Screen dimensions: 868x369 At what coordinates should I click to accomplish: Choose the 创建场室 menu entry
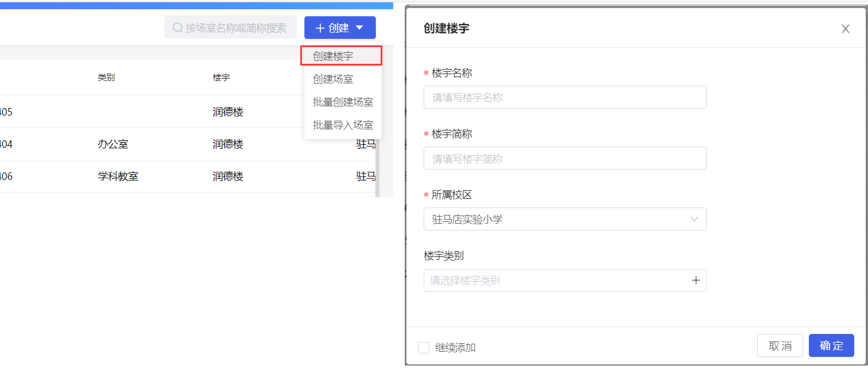[x=333, y=79]
